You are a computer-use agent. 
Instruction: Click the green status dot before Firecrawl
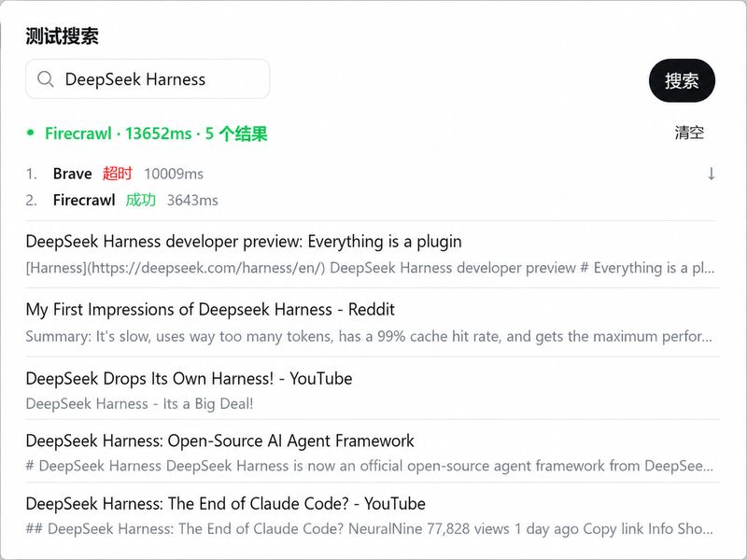point(31,133)
